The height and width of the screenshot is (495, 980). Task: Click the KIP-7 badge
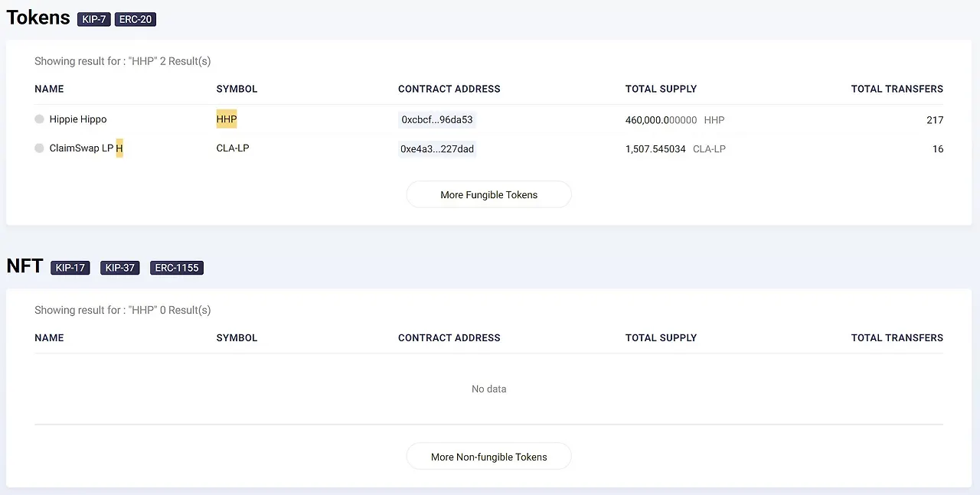click(x=94, y=19)
